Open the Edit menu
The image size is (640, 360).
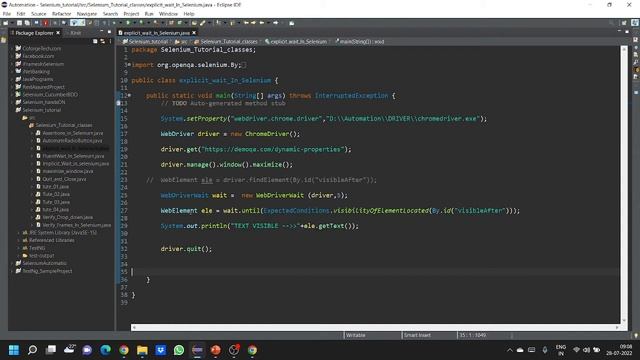tap(21, 14)
